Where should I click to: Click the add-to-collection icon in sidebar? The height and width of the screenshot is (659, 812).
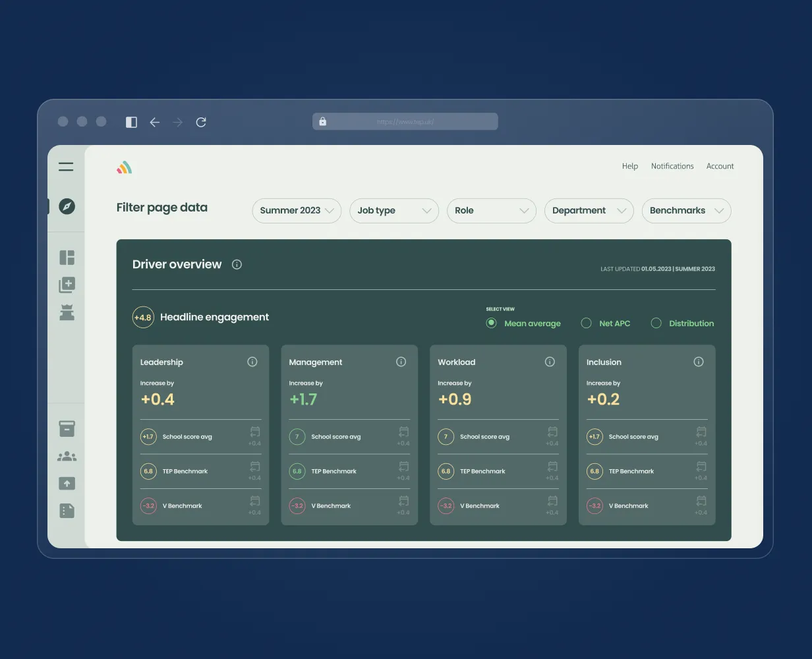pyautogui.click(x=66, y=284)
